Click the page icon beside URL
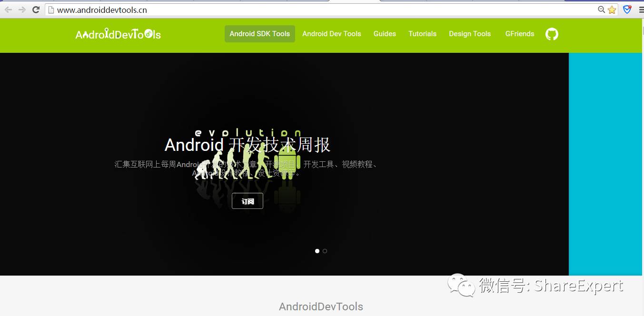The height and width of the screenshot is (316, 644). click(51, 10)
